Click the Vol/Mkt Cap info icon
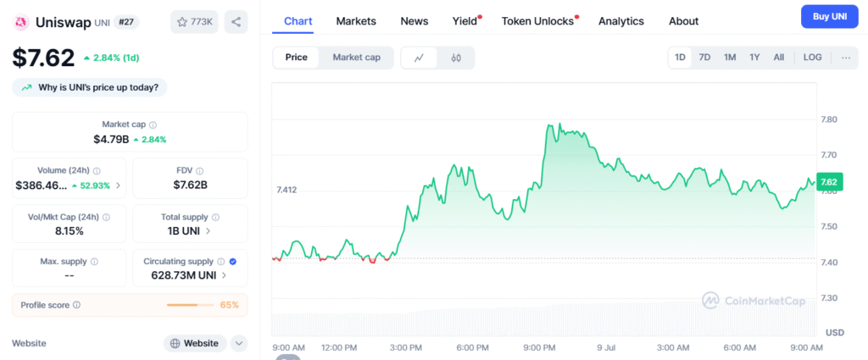Viewport: 868px width, 360px height. [106, 218]
